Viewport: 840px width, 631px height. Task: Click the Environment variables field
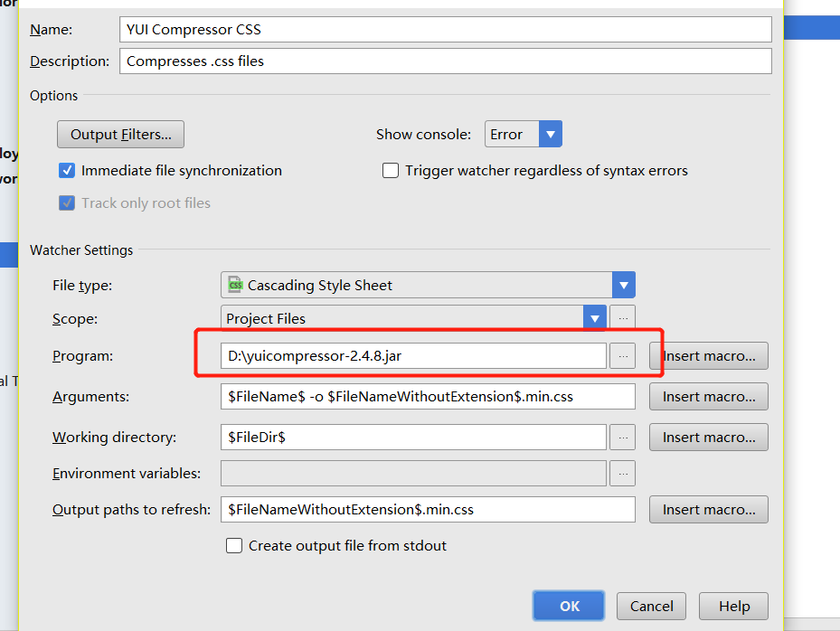click(413, 474)
